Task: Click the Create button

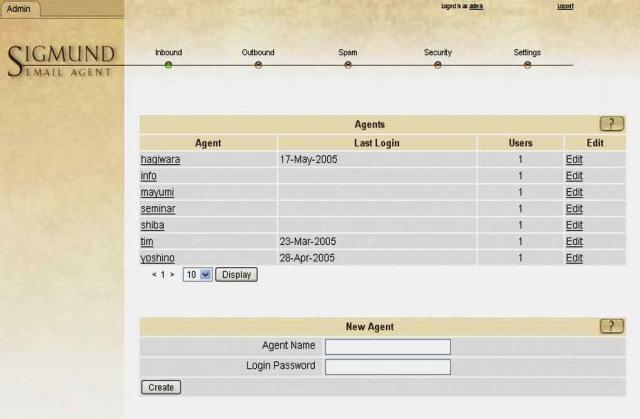Action: [161, 387]
